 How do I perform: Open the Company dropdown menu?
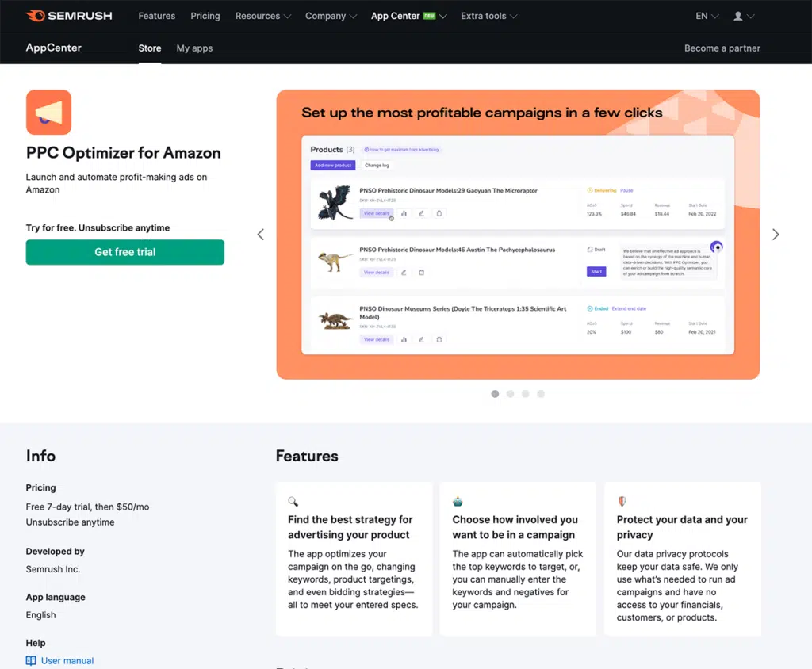[330, 15]
